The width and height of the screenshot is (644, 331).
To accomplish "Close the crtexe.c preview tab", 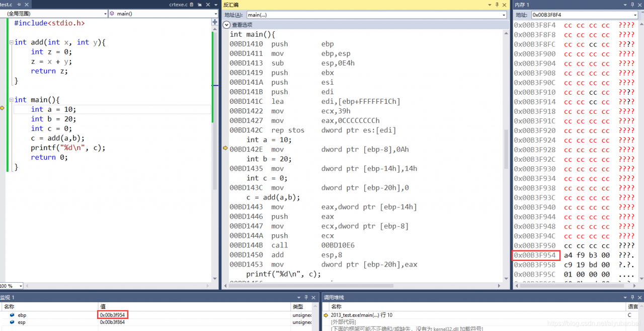I will click(207, 5).
